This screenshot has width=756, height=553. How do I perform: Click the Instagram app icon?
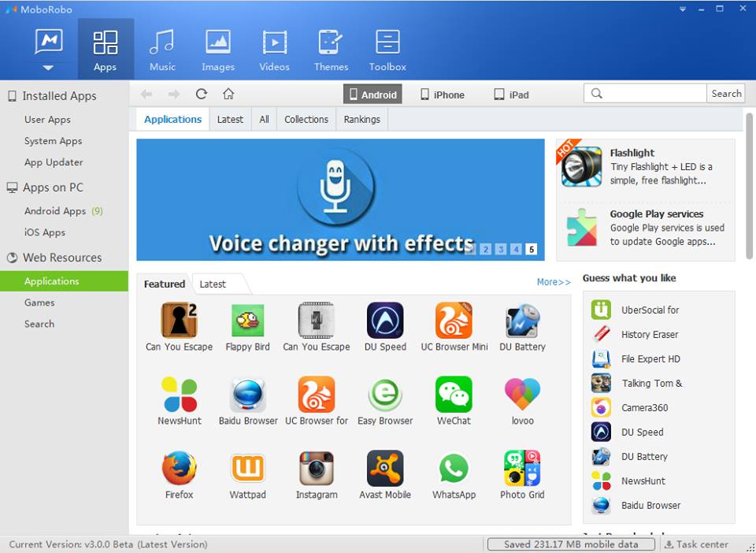tap(317, 469)
